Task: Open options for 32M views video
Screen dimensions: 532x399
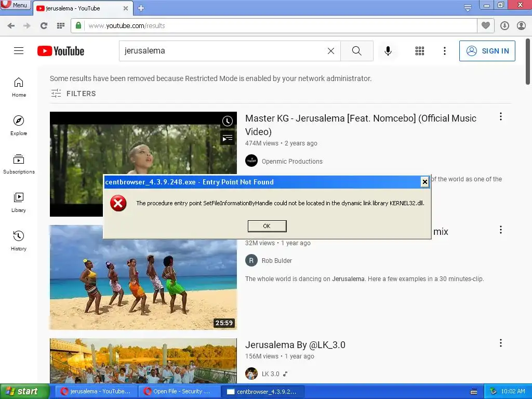Action: point(500,230)
